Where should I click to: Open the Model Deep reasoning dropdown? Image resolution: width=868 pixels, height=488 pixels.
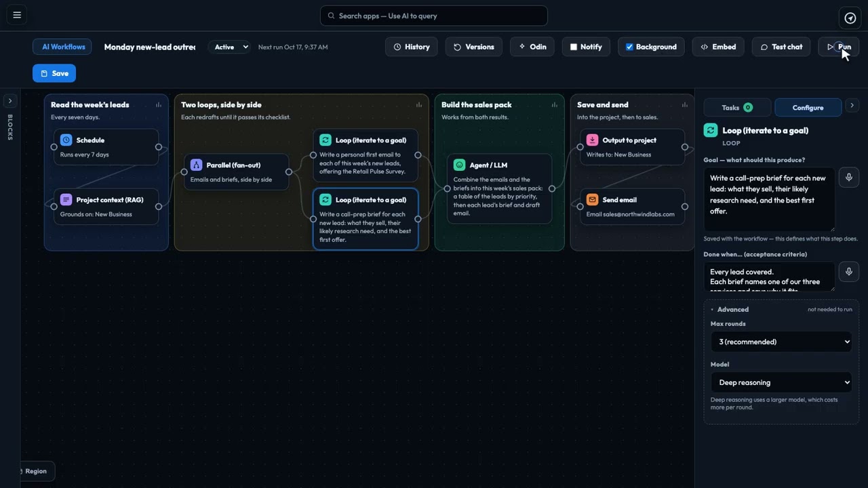pyautogui.click(x=781, y=382)
